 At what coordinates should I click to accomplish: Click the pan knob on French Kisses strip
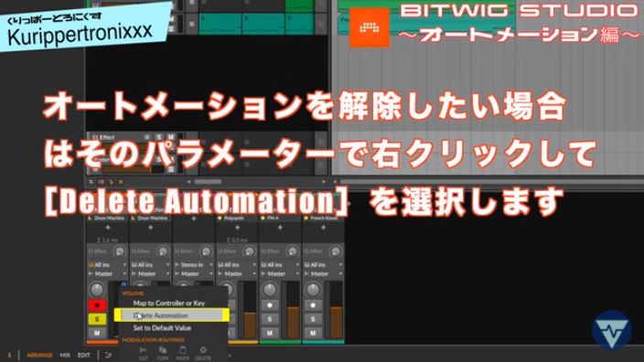313,290
